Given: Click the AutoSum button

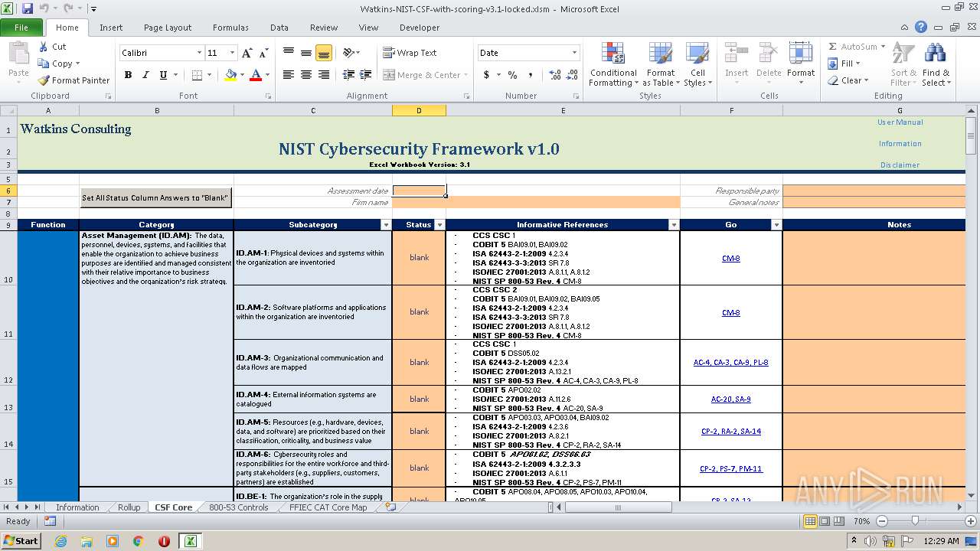Looking at the screenshot, I should (857, 47).
